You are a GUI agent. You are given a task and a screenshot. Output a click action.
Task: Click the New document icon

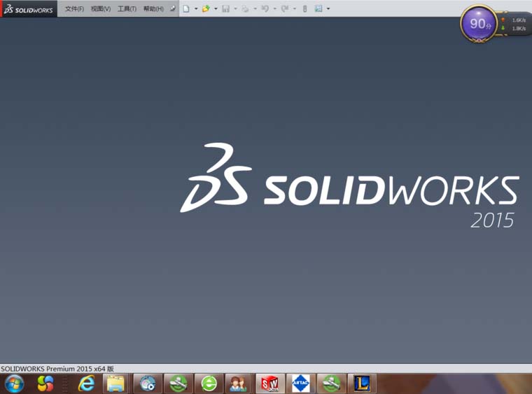pyautogui.click(x=186, y=8)
